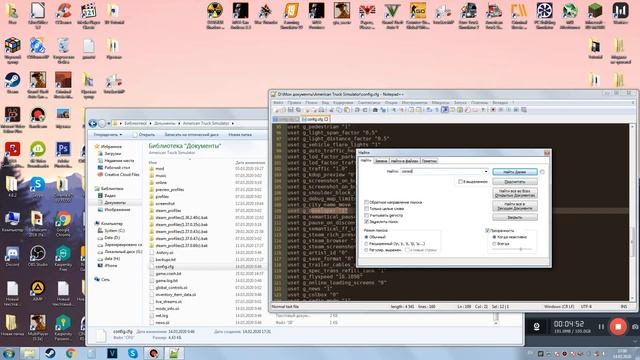The height and width of the screenshot is (360, 640).
Task: Select config.cfg file in Explorer list
Action: tap(164, 267)
